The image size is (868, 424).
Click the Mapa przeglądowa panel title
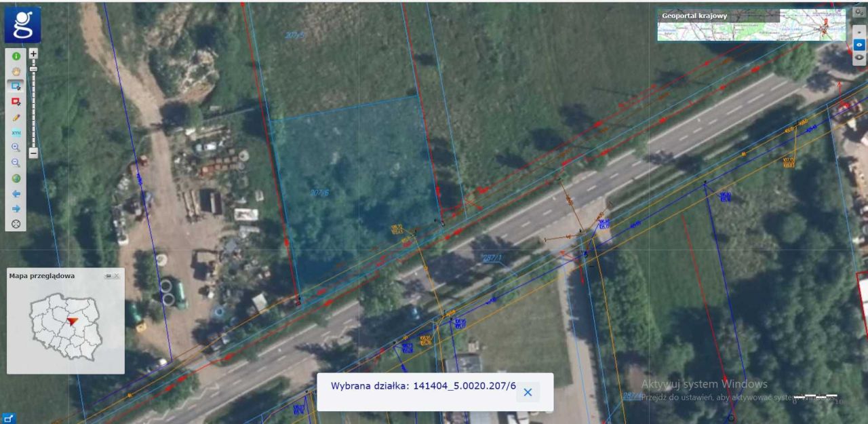pyautogui.click(x=42, y=276)
